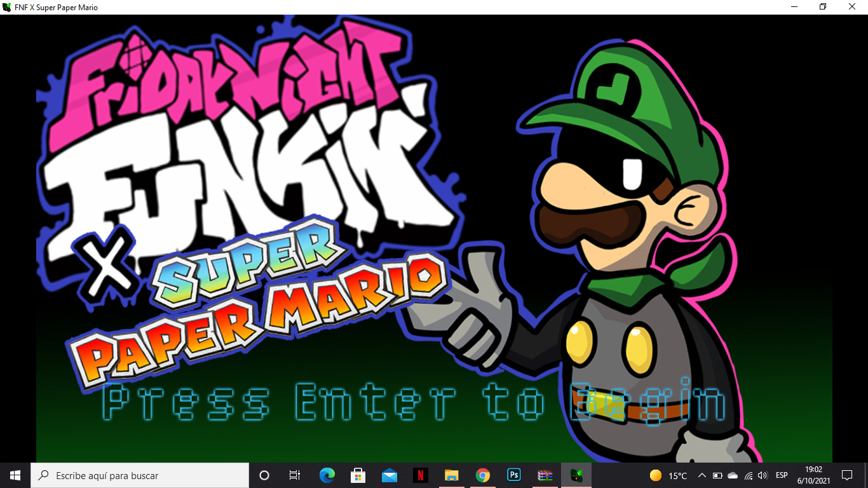Screen dimensions: 868x488
Task: Open the OneDrive tray icon
Action: coord(732,475)
